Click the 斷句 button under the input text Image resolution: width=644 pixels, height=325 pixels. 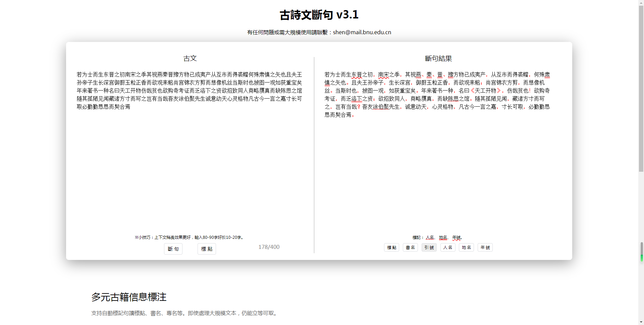[x=173, y=249]
